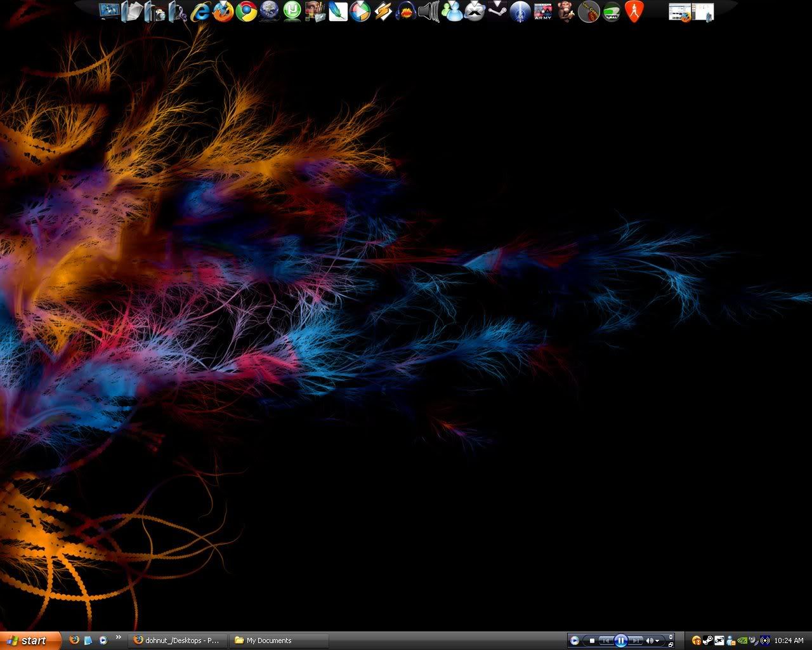Open Steam from the system tray
Image resolution: width=812 pixels, height=650 pixels.
pyautogui.click(x=708, y=640)
